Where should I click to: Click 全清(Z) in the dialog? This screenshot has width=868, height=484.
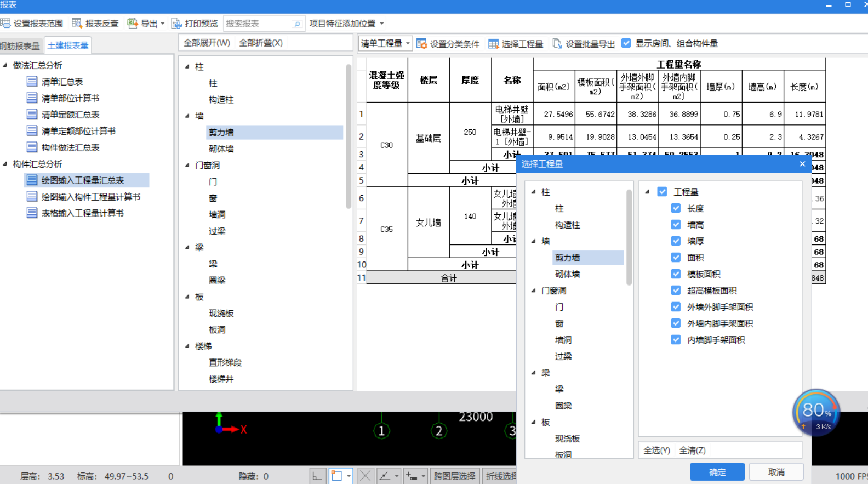pos(693,451)
